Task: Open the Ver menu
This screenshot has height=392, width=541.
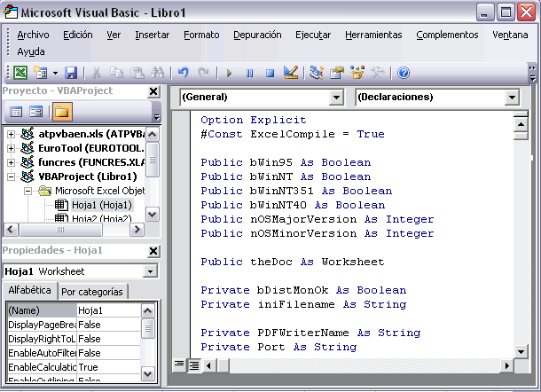Action: [x=114, y=35]
